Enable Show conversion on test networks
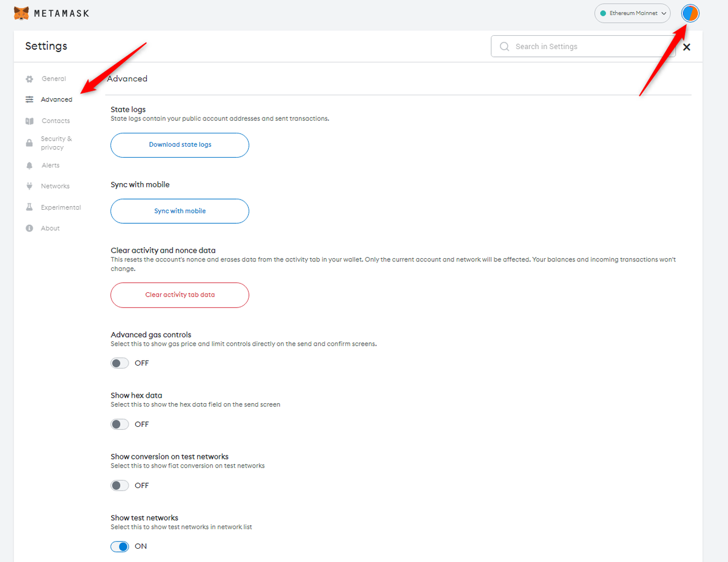Image resolution: width=728 pixels, height=562 pixels. tap(120, 485)
